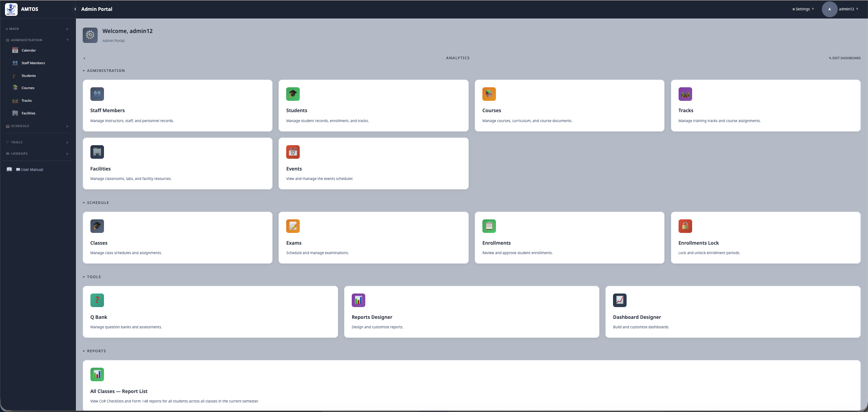Select Calendar in sidebar menu
Screen dimensions: 868x412
29,50
